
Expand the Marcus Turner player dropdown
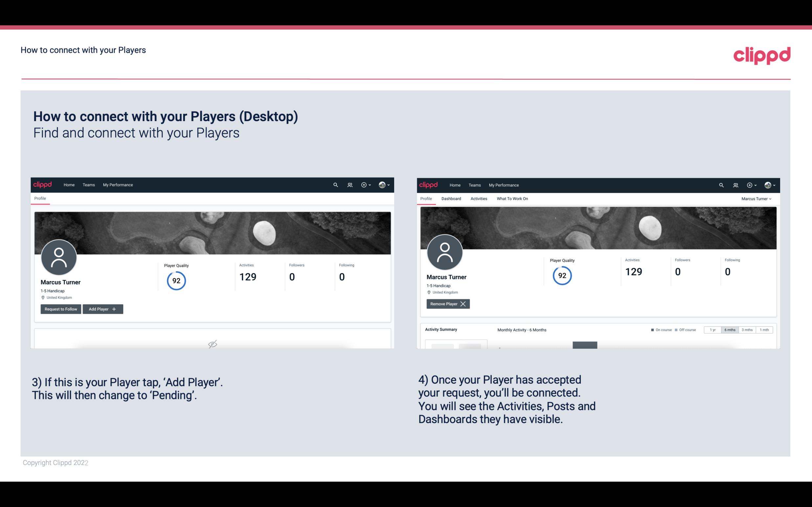point(756,199)
